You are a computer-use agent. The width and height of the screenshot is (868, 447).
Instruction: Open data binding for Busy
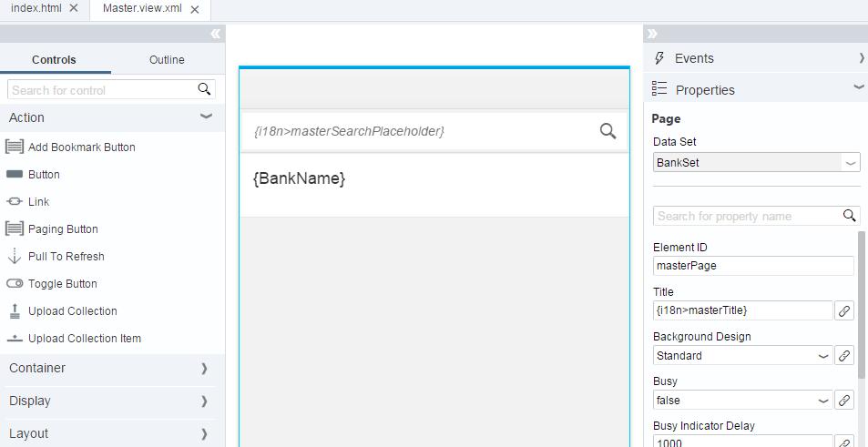coord(844,400)
